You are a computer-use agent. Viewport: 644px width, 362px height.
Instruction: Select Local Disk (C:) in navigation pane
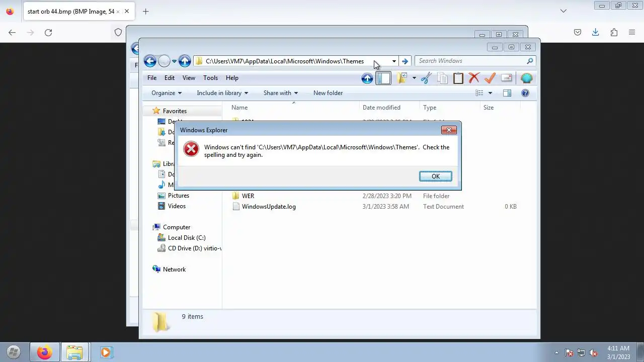point(187,238)
